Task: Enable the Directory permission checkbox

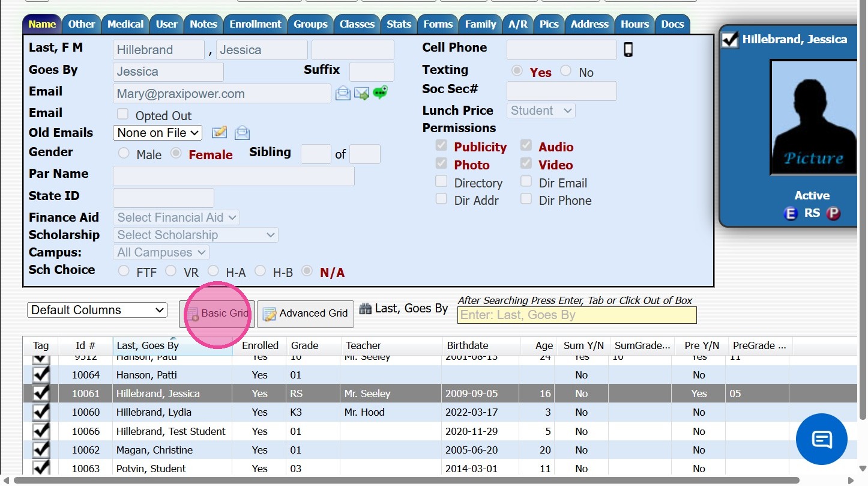Action: point(441,181)
